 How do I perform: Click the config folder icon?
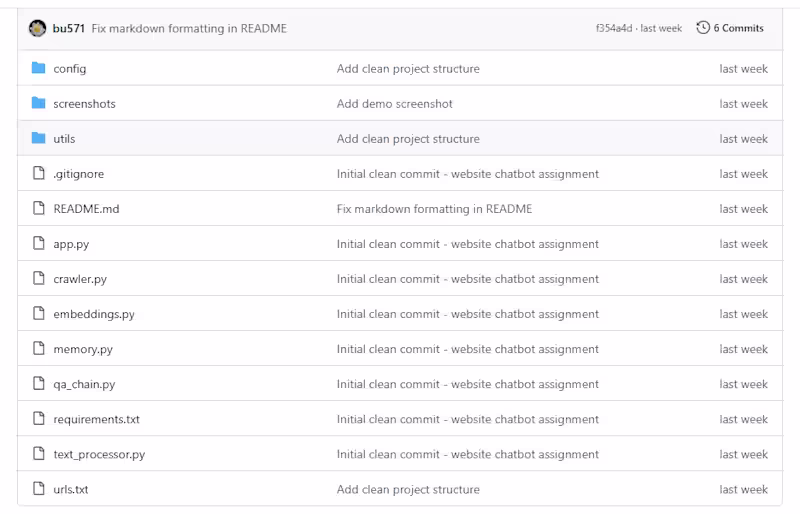[x=39, y=68]
